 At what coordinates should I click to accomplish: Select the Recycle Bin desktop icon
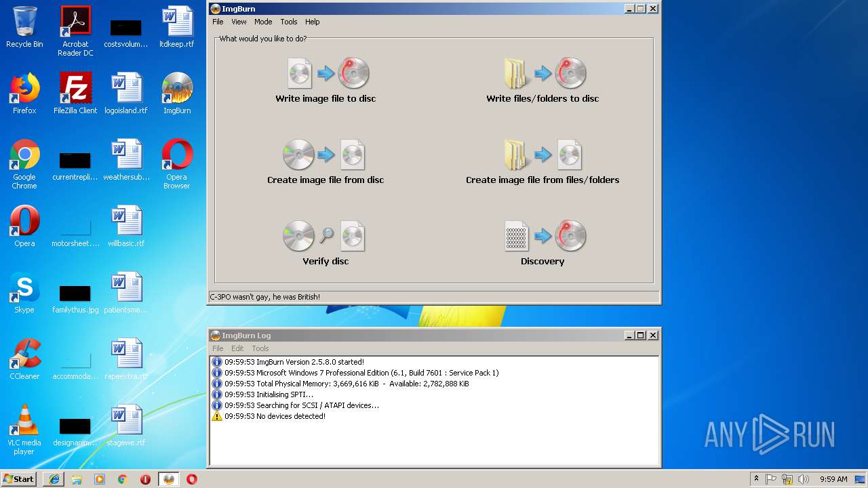point(24,27)
